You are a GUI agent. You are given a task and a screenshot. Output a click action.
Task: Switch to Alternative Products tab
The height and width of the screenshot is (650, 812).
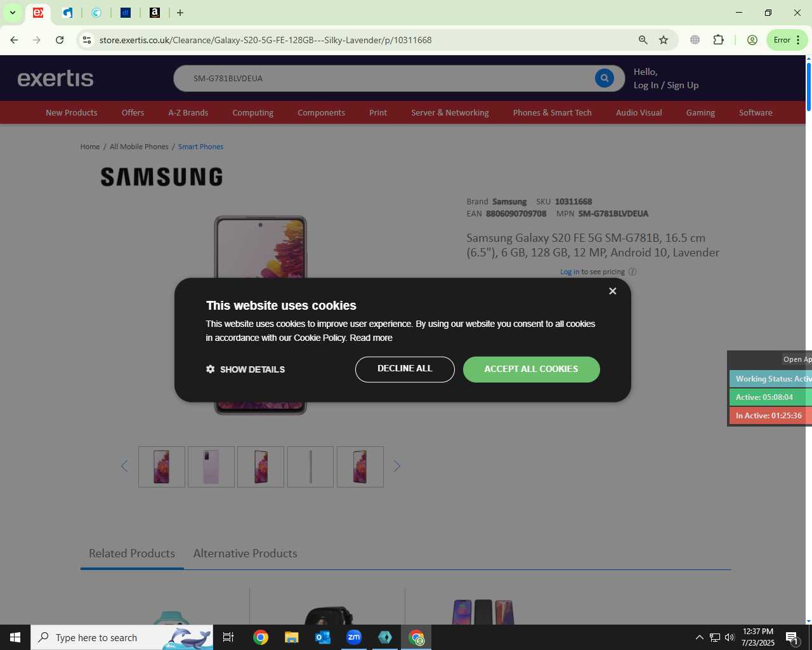(x=245, y=554)
